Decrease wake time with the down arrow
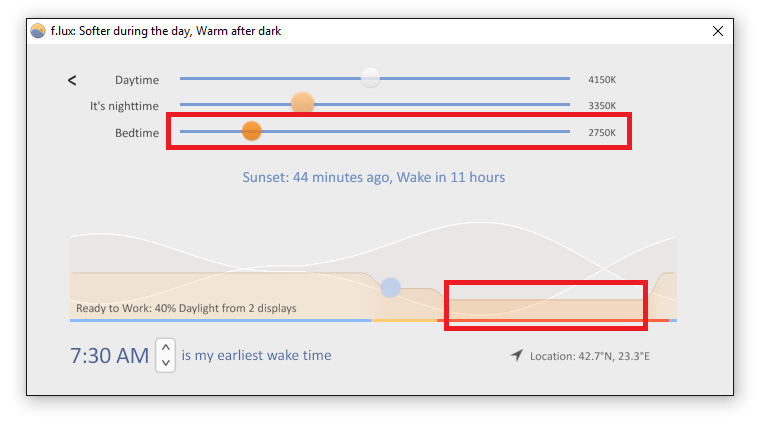Image resolution: width=765 pixels, height=430 pixels. pyautogui.click(x=166, y=363)
